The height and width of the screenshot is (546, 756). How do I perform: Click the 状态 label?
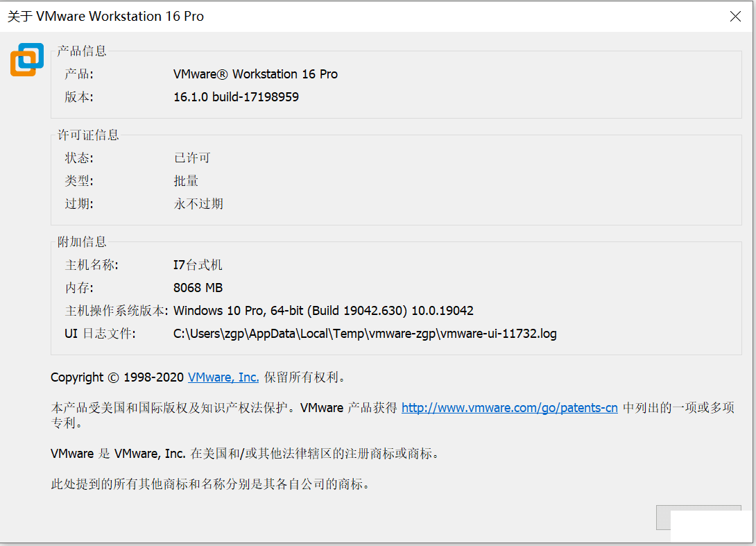pyautogui.click(x=79, y=157)
